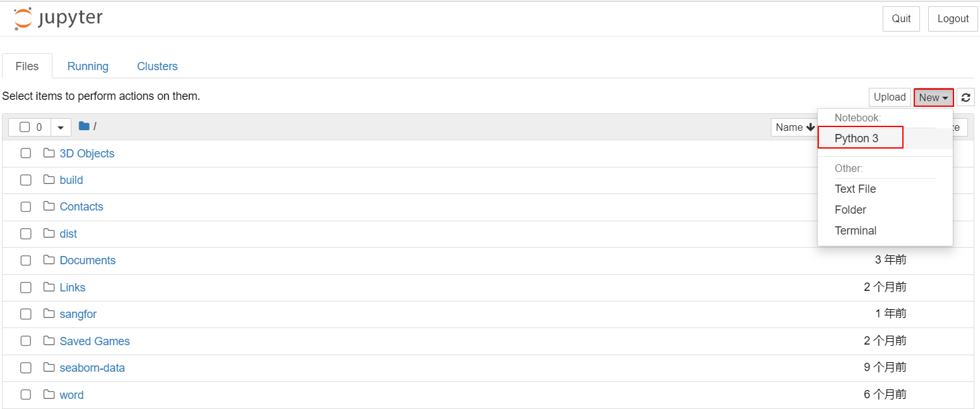
Task: Click the word folder icon
Action: 49,395
